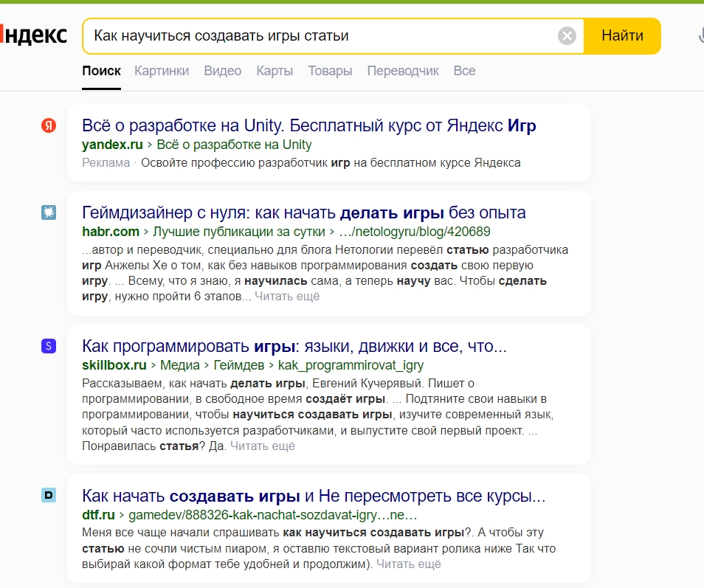Click the skillbox.ru domain link
704x588 pixels.
pos(114,365)
